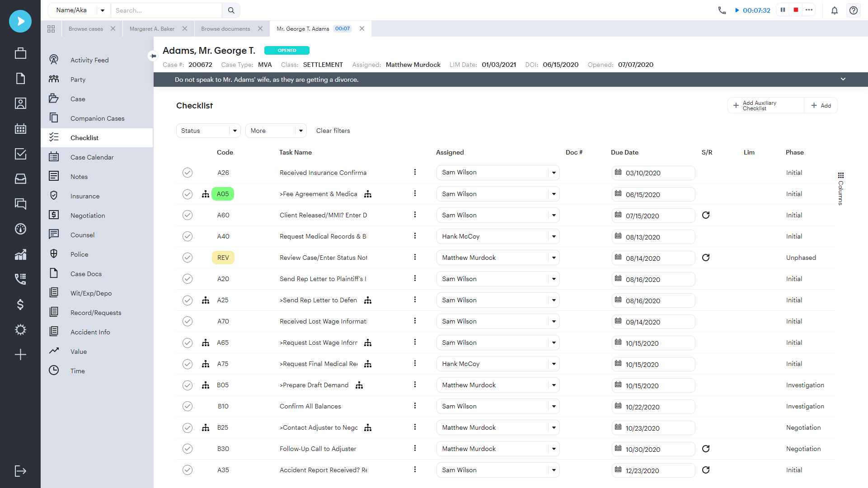Open the calendar icon in the far-left rail

[20, 128]
